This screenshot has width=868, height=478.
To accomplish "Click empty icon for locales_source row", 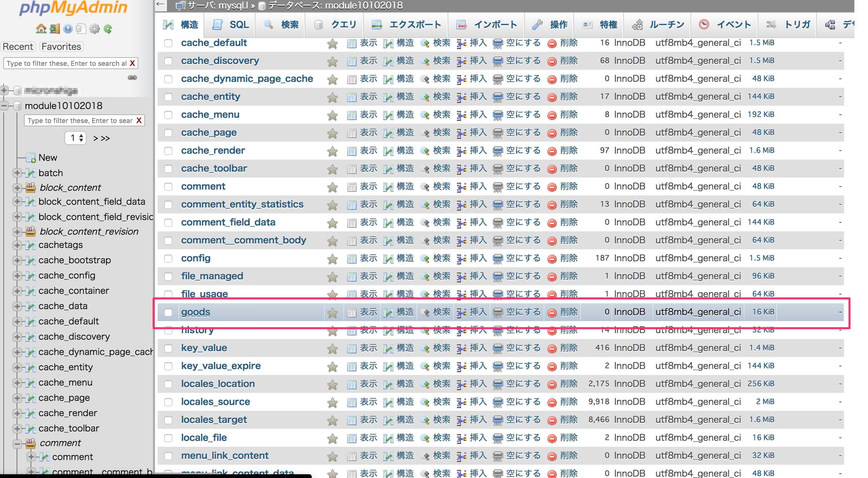I will tap(498, 402).
